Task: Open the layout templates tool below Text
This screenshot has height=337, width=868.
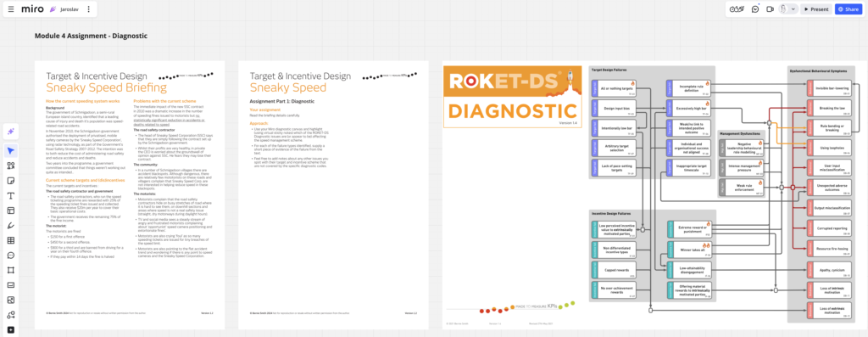Action: [10, 211]
